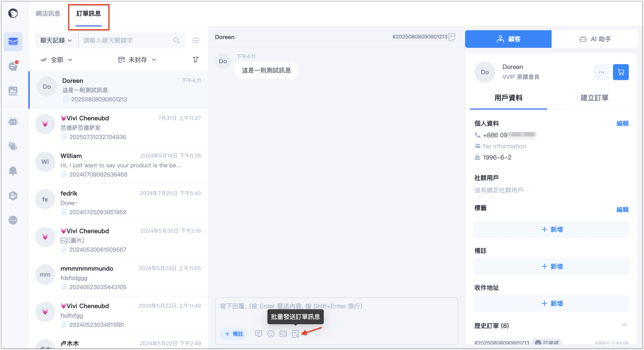644x350 pixels.
Task: Open Vivi Cheneubd conversation with [圖片]
Action: (x=119, y=240)
